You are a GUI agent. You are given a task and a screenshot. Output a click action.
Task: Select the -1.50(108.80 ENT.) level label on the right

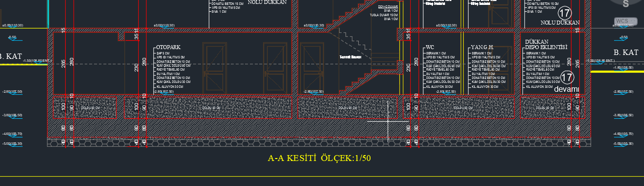coord(600,61)
